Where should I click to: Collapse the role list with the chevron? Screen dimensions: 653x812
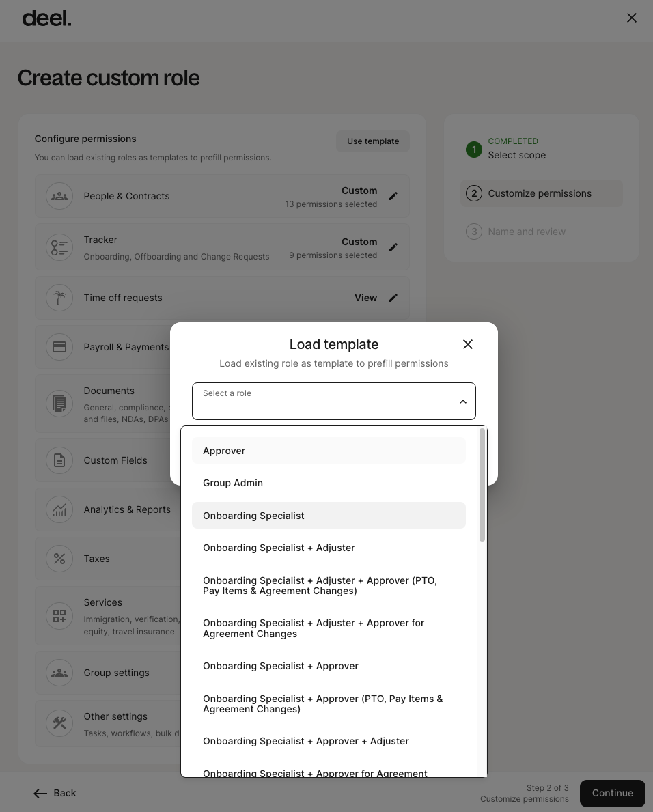click(x=463, y=401)
